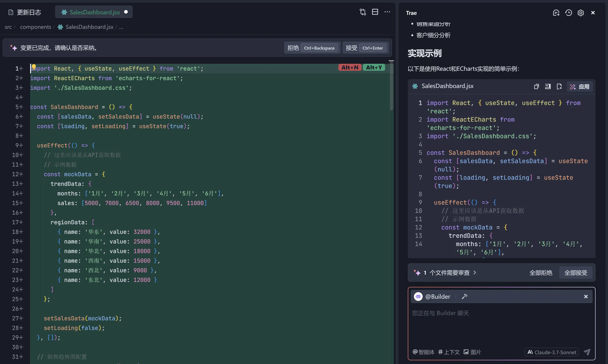Reject all files with 全部拒绝
This screenshot has height=364, width=608.
point(541,273)
